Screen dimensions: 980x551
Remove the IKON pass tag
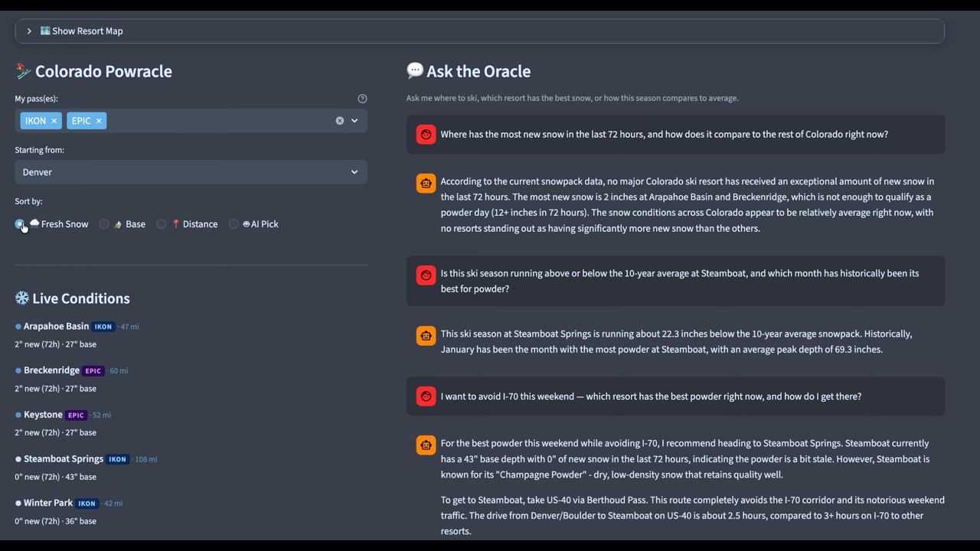click(x=54, y=121)
